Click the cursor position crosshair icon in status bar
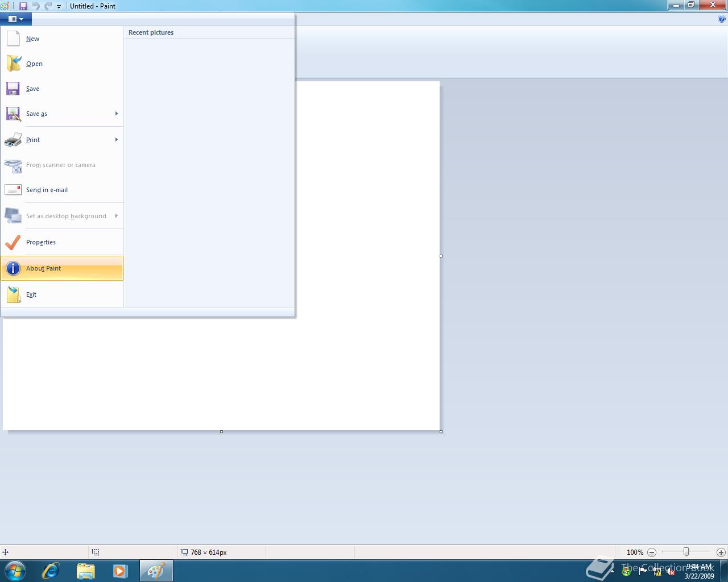728x582 pixels. coord(5,552)
